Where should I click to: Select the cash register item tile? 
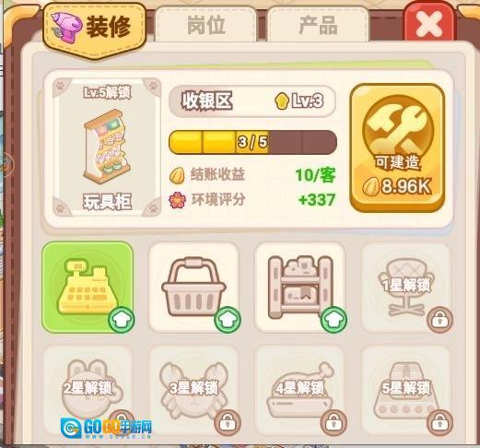[88, 287]
